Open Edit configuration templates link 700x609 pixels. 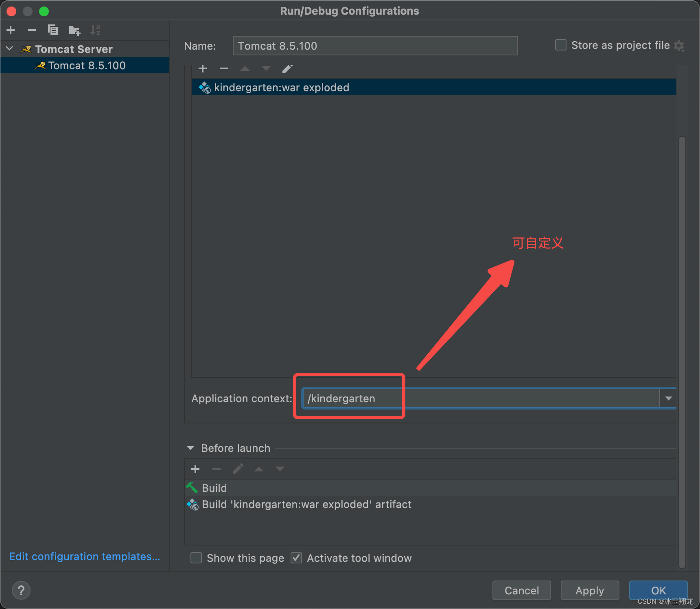[85, 556]
